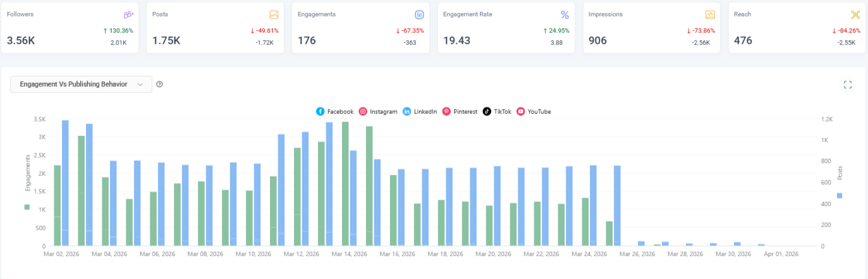868x279 pixels.
Task: Toggle YouTube series via its label
Action: 539,111
